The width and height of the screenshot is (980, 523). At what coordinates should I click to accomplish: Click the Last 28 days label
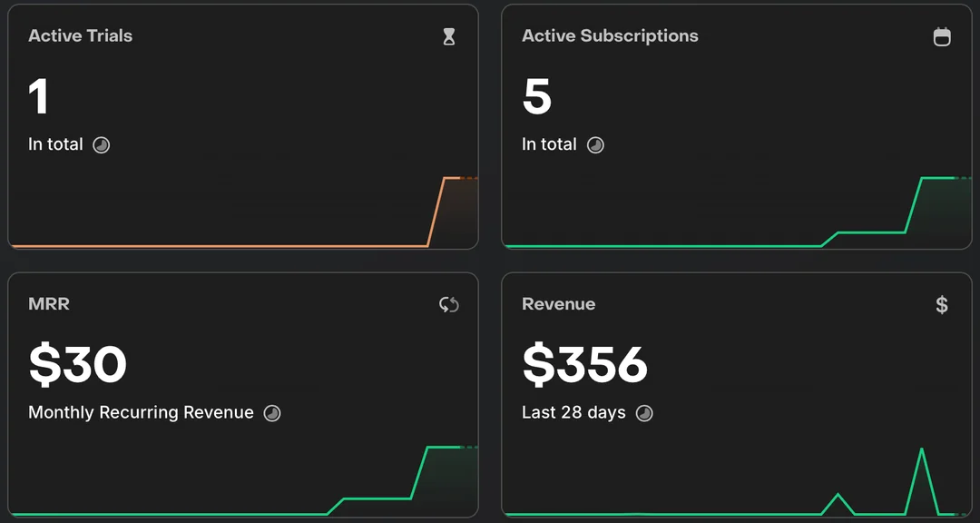(573, 412)
